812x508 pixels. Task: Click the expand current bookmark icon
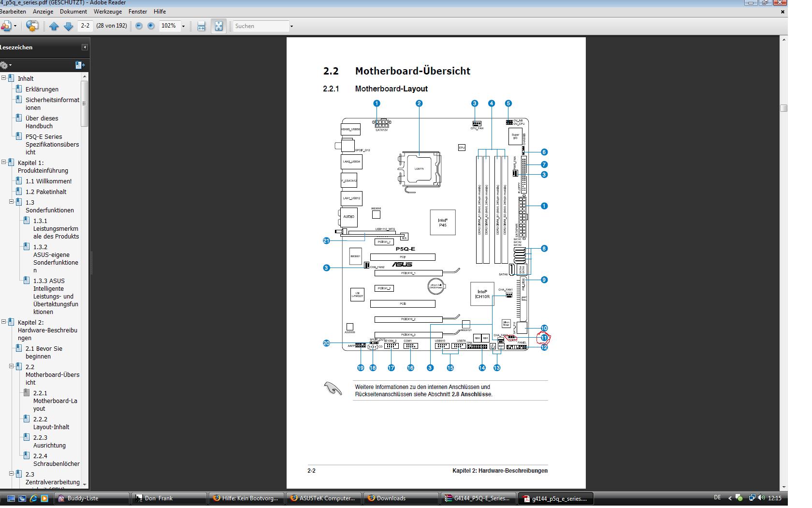coord(80,65)
